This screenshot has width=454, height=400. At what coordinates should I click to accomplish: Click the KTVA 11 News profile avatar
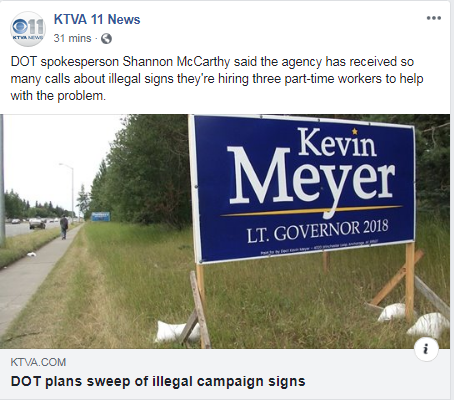(28, 29)
